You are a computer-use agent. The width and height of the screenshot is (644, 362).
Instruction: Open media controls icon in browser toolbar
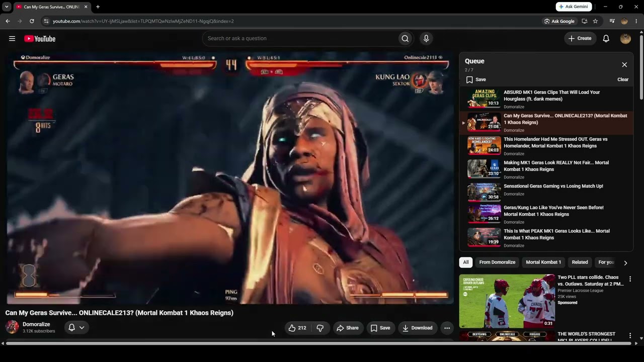pos(612,21)
